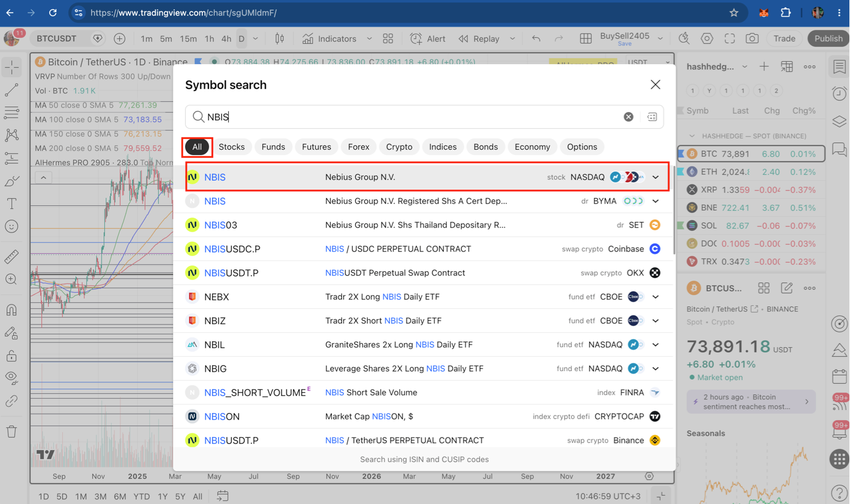Switch the chart to fullscreen mode
This screenshot has height=504, width=850.
click(x=730, y=39)
